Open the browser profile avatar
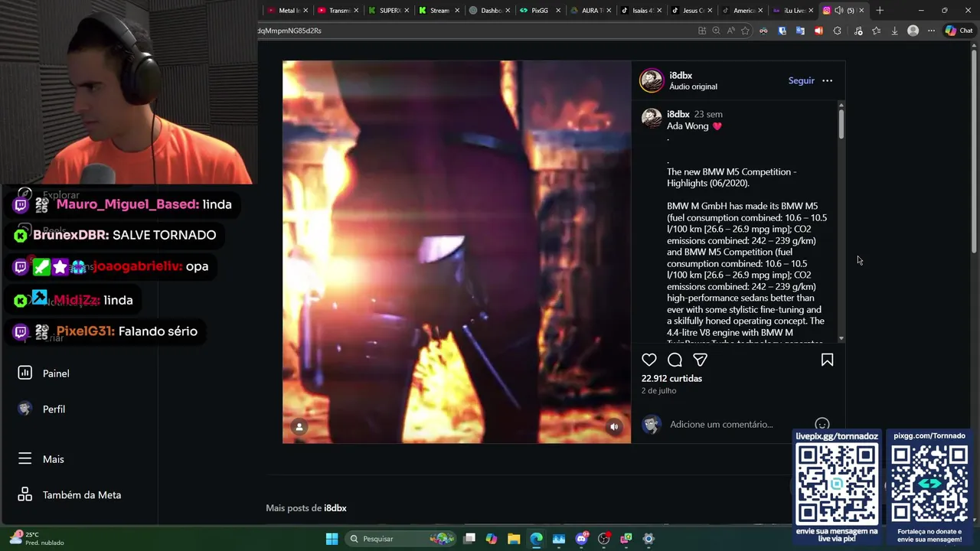This screenshot has width=980, height=551. (913, 31)
